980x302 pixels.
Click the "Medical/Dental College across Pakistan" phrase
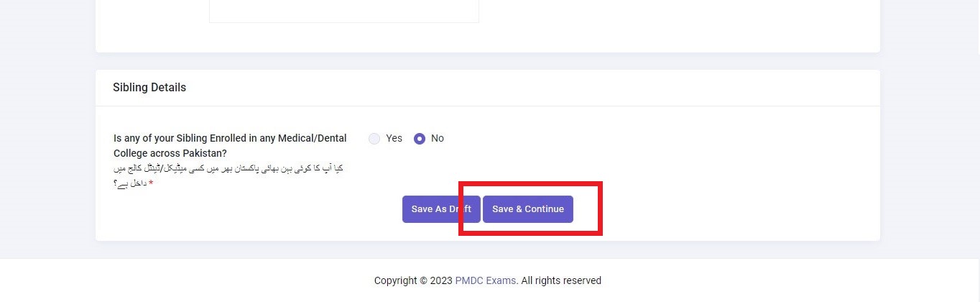(x=229, y=145)
